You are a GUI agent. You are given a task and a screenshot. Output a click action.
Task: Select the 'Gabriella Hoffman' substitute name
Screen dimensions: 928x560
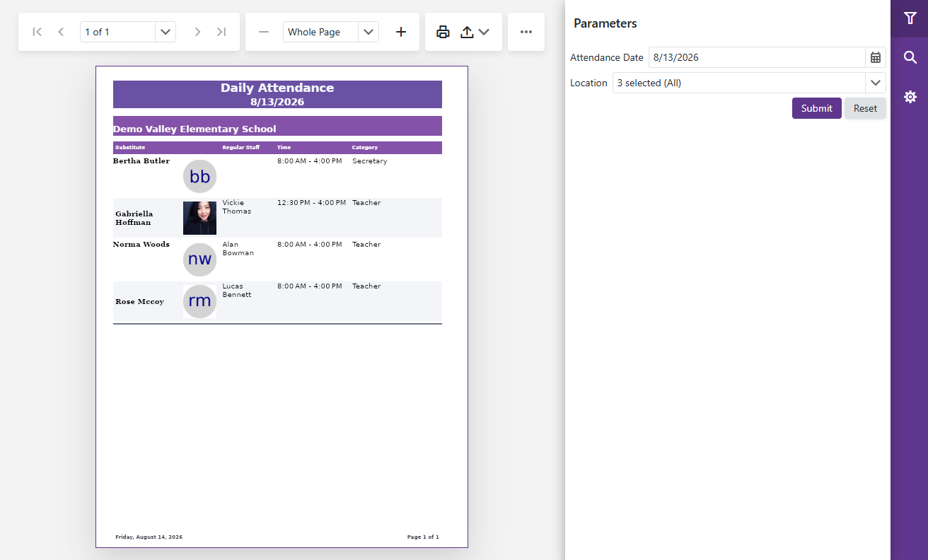[x=134, y=218]
